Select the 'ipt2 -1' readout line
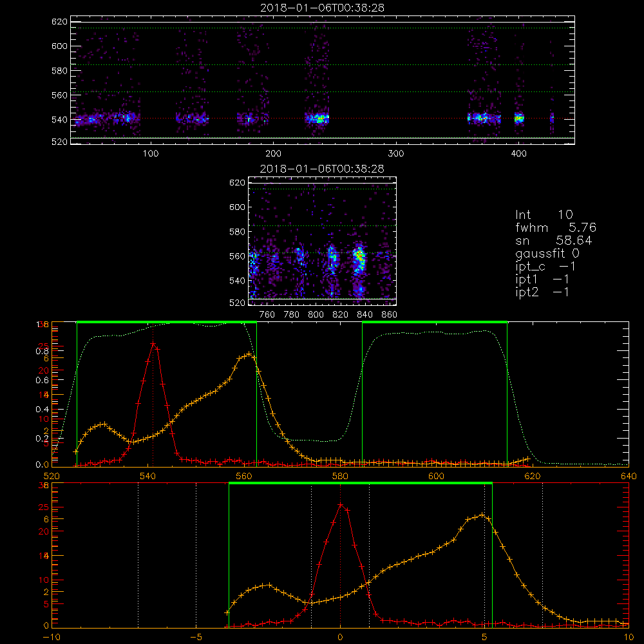Screen dimensions: 644x644 point(542,292)
